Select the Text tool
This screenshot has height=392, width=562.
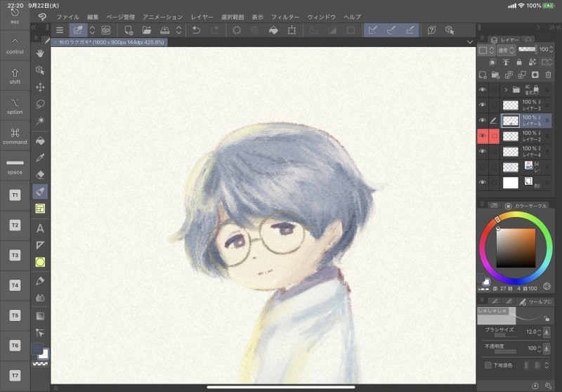click(40, 228)
